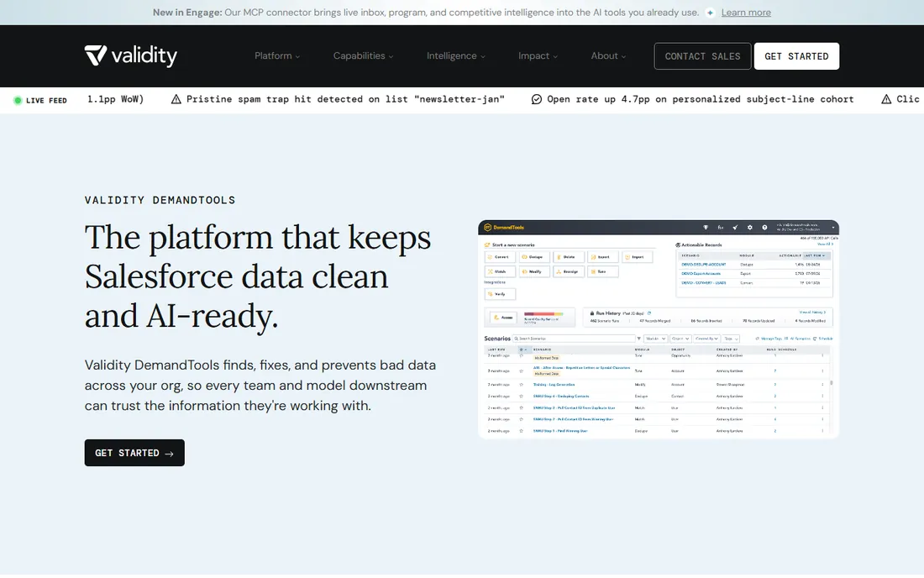Click the CONTACT SALES button
The width and height of the screenshot is (924, 578).
702,56
